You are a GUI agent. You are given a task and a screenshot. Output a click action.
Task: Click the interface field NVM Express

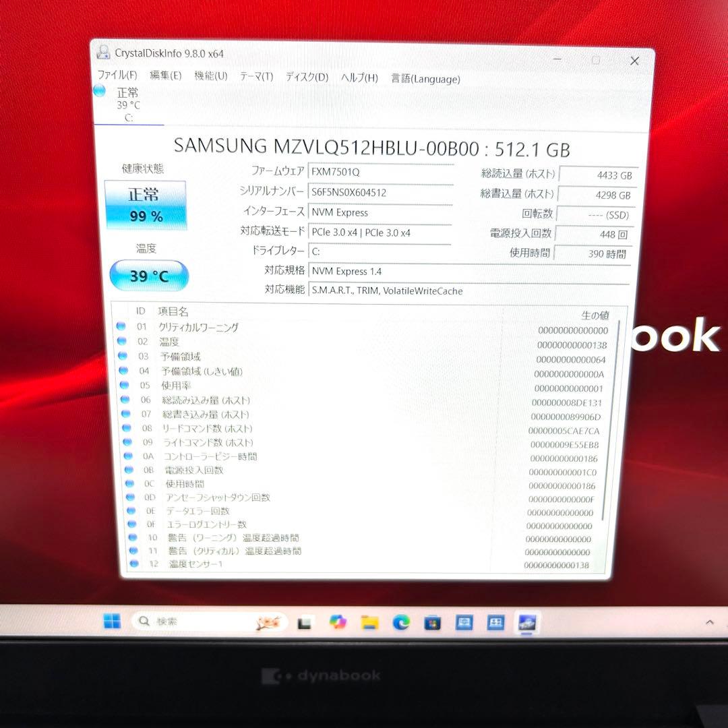380,212
